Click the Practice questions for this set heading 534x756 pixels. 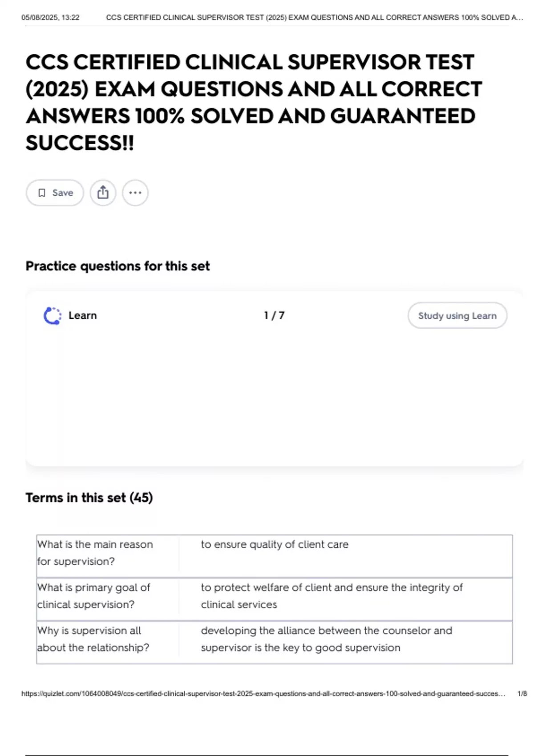pyautogui.click(x=117, y=266)
